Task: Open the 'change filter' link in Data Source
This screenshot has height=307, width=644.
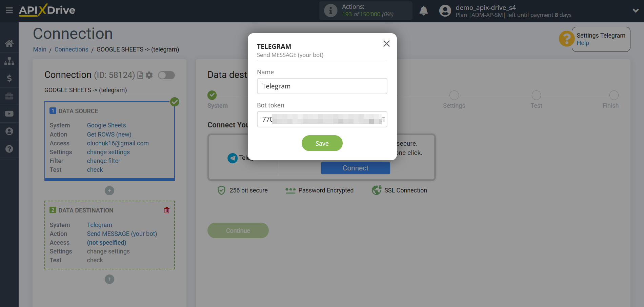Action: (103, 161)
